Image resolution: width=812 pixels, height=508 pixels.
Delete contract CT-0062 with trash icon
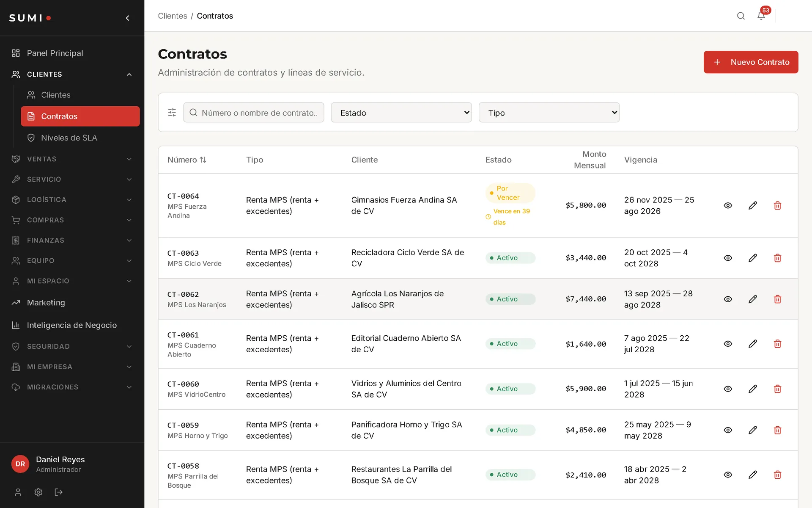coord(777,299)
